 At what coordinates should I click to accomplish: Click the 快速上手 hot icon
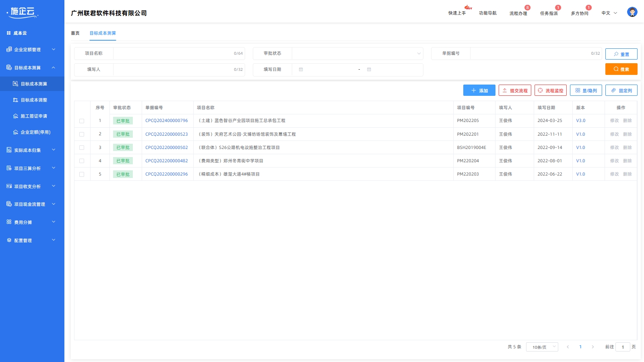click(468, 7)
